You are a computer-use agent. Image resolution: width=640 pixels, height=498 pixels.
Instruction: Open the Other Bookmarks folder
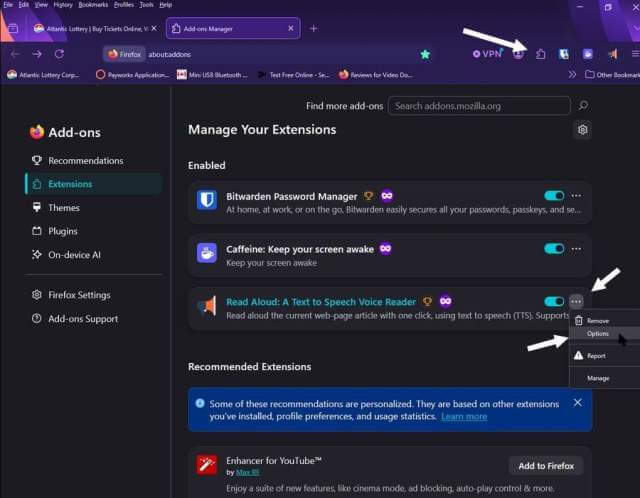(612, 75)
